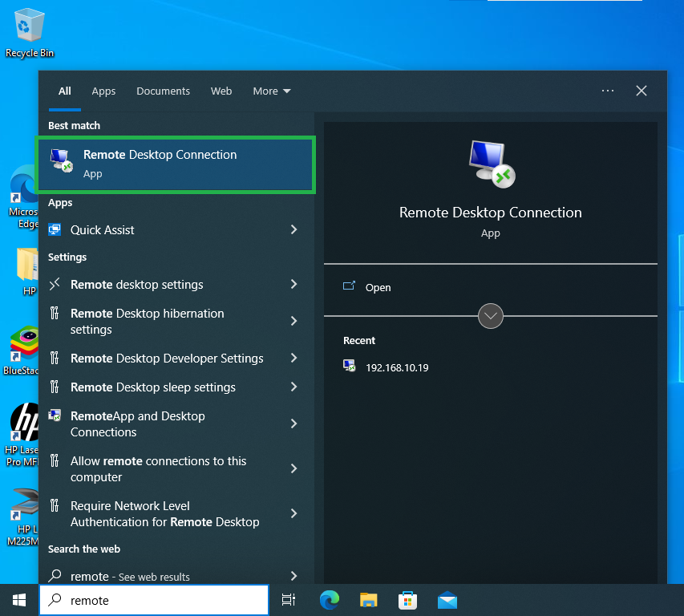Expand the Quick Assist result arrow
Image resolution: width=684 pixels, height=616 pixels.
click(293, 230)
